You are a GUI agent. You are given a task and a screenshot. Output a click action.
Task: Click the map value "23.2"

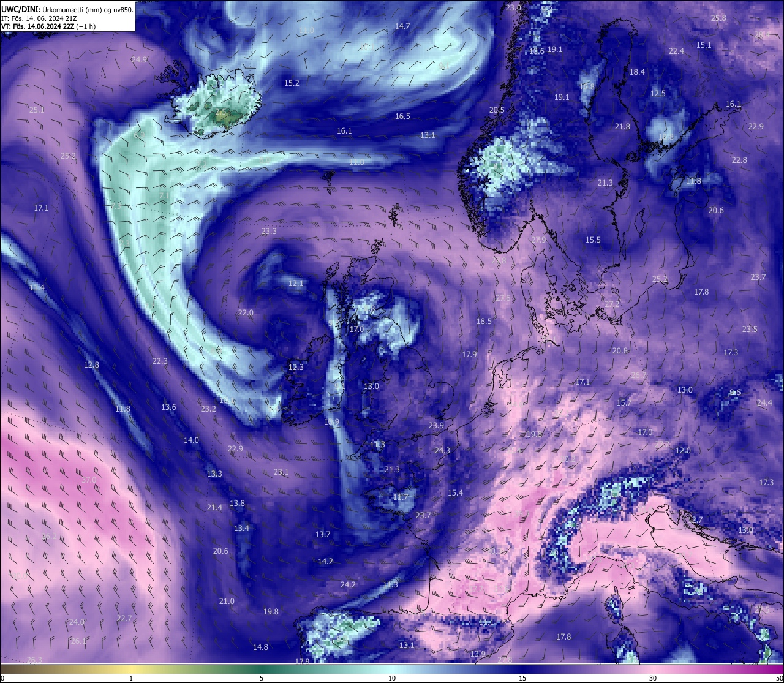(x=208, y=409)
